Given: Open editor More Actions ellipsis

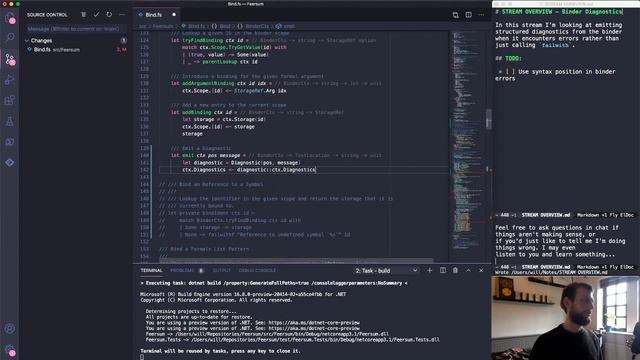Looking at the screenshot, I should pos(481,15).
